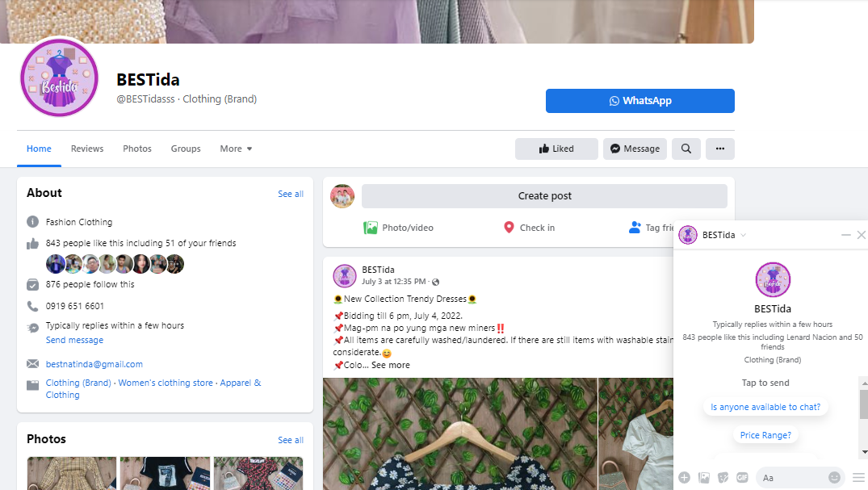Screen dimensions: 868x490
Task: Click the Fashion Clothing info icon
Action: tap(32, 222)
